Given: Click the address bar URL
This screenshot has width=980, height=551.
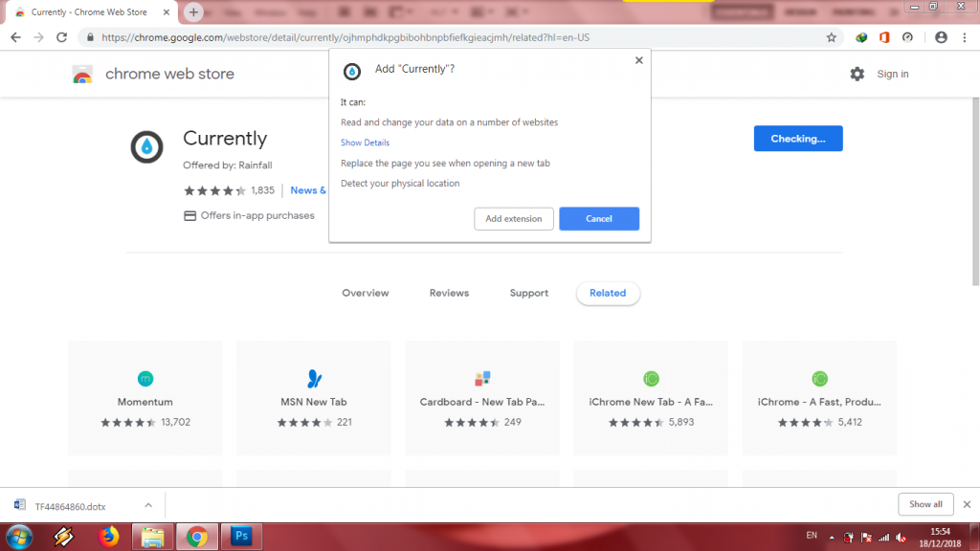Looking at the screenshot, I should pyautogui.click(x=345, y=37).
